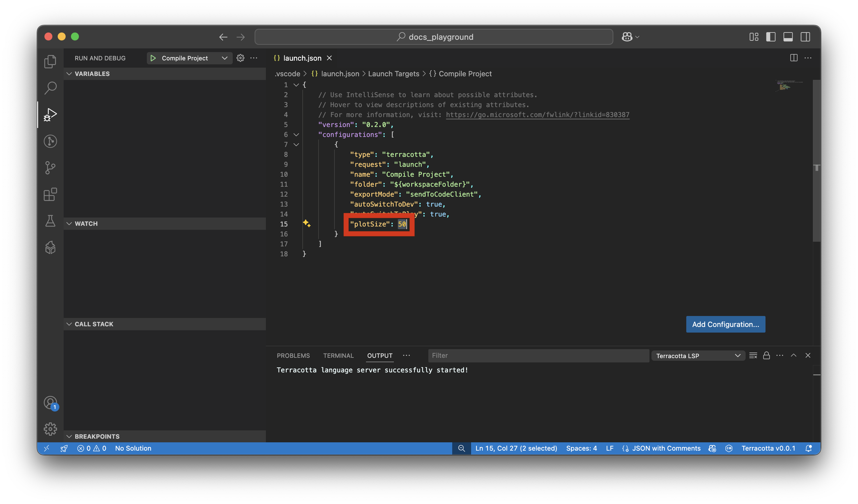
Task: Open the Accounts menu with badge
Action: (x=51, y=403)
